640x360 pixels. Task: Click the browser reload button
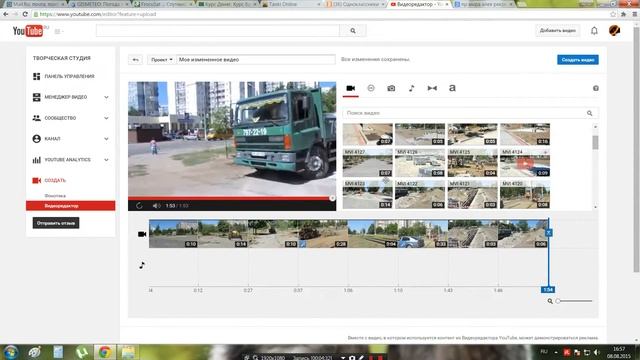[x=25, y=14]
